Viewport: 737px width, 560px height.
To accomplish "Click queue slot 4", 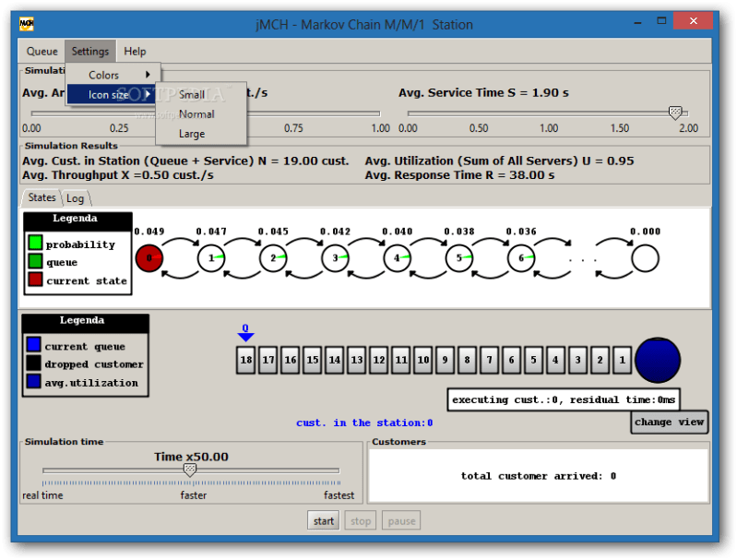I will point(555,360).
